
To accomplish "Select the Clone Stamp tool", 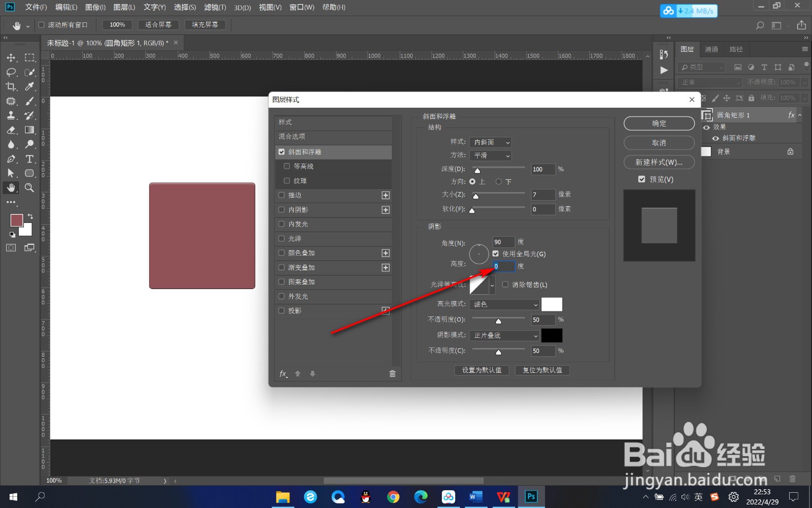I will pos(11,115).
